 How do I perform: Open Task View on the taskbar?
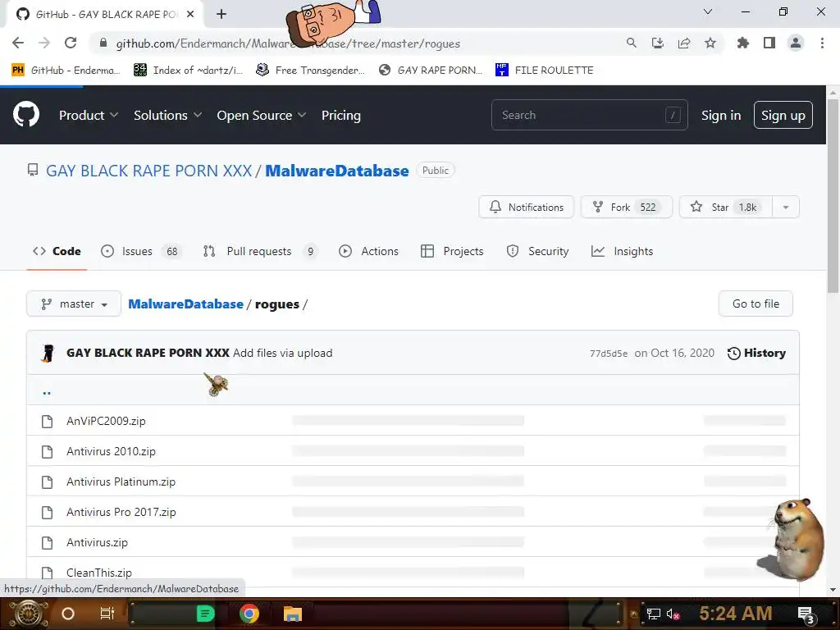pos(107,614)
